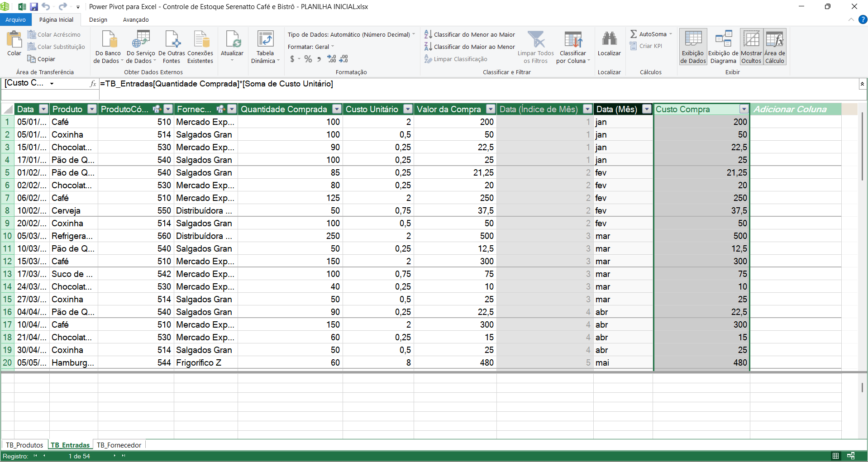Open the TB_Produtos sheet tab
The image size is (868, 462).
[x=24, y=445]
